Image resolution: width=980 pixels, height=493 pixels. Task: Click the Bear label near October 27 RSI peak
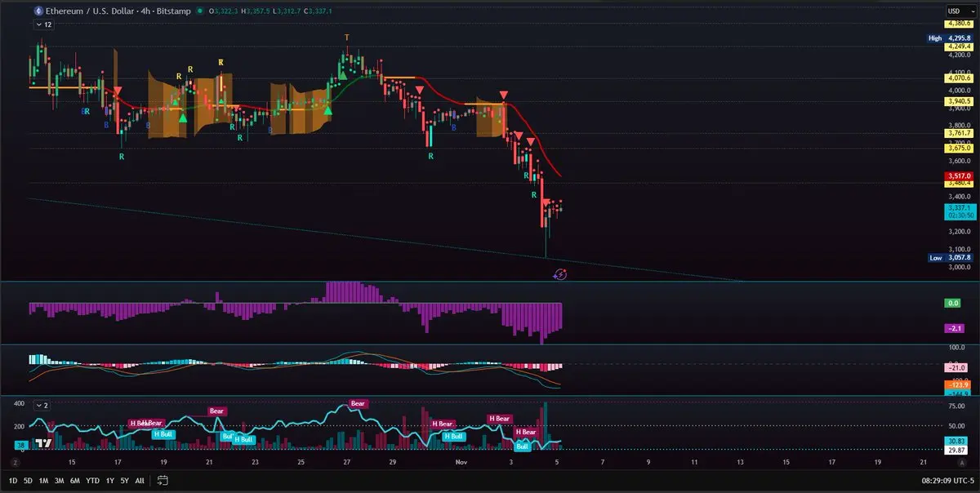[x=358, y=403]
